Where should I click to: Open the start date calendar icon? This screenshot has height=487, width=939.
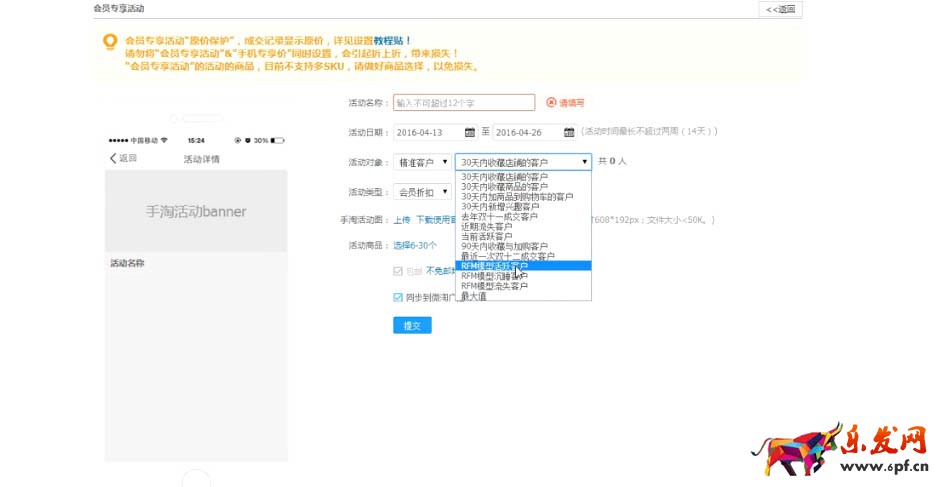470,132
